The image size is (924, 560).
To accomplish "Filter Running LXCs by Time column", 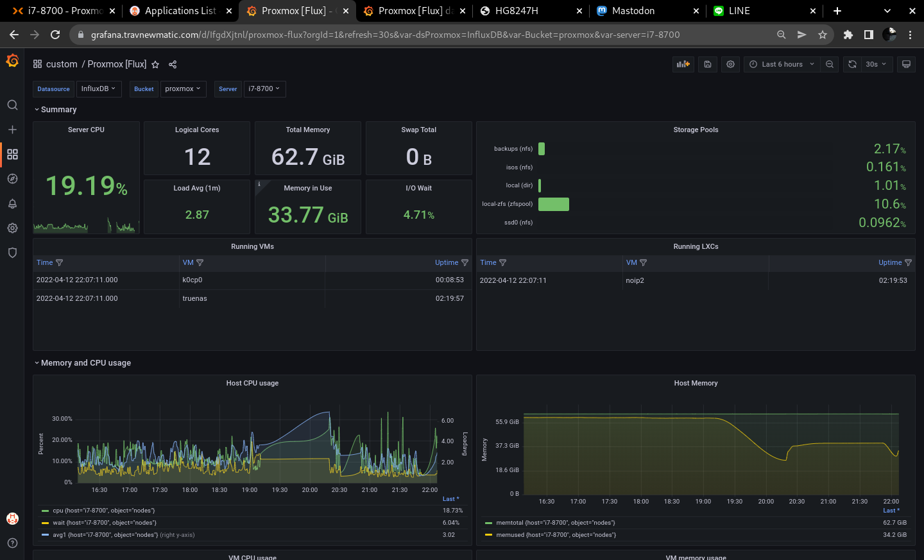I will pyautogui.click(x=503, y=263).
